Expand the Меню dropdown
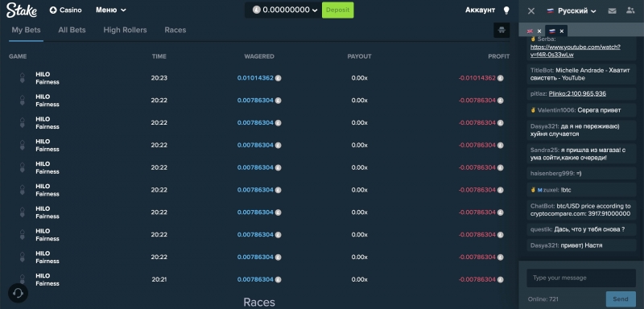The image size is (644, 309). pyautogui.click(x=111, y=10)
